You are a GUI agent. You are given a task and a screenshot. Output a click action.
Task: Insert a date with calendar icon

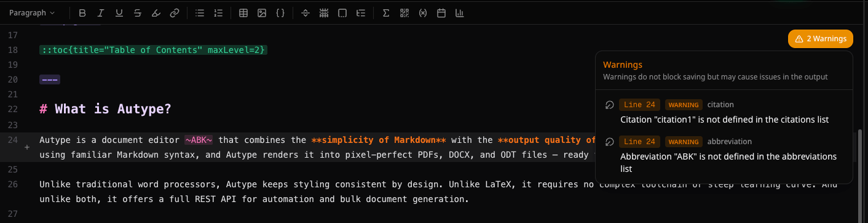[x=441, y=12]
